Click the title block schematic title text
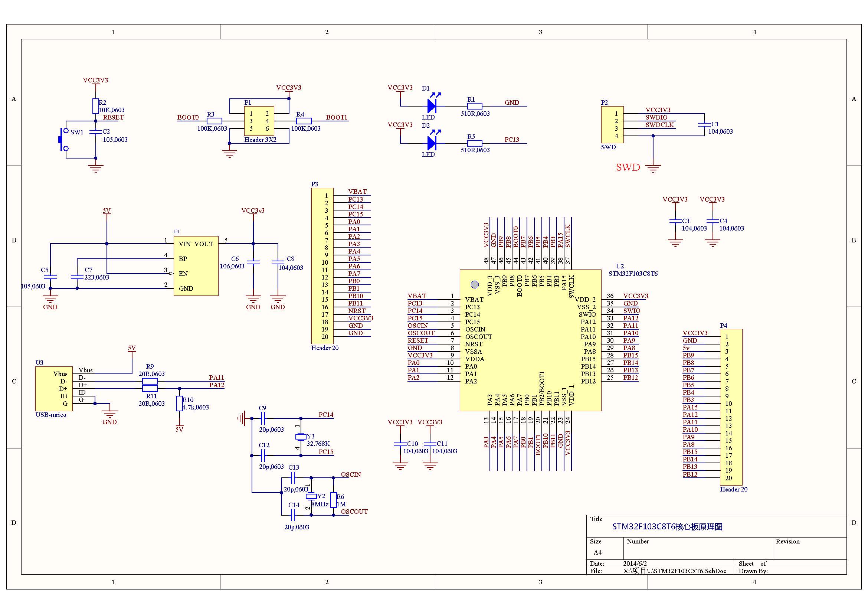The image size is (868, 614). point(667,527)
